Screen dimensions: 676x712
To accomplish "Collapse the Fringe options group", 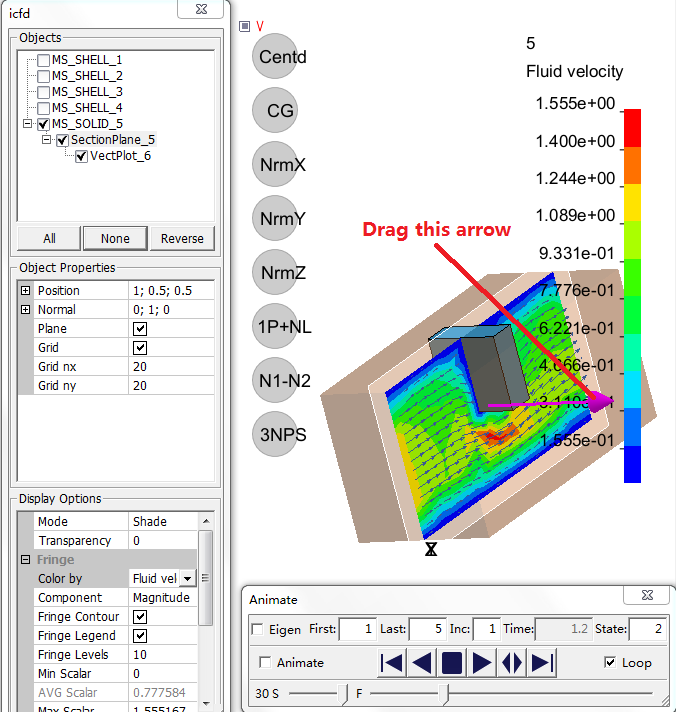I will (26, 560).
